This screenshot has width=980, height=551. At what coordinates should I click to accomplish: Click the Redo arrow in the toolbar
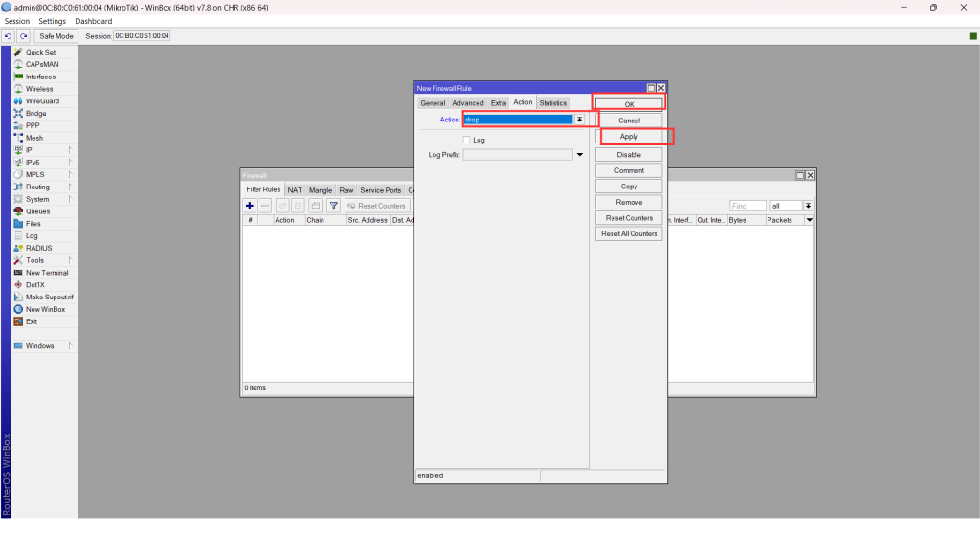click(23, 36)
